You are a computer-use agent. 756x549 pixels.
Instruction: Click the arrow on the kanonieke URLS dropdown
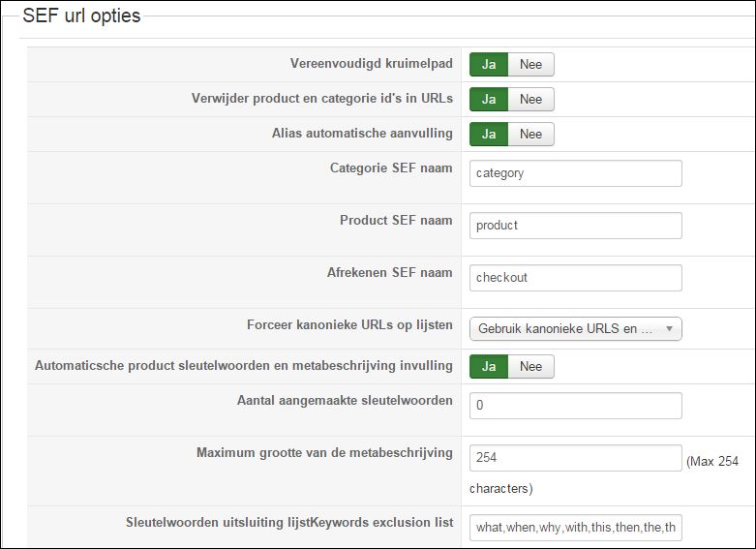[669, 329]
